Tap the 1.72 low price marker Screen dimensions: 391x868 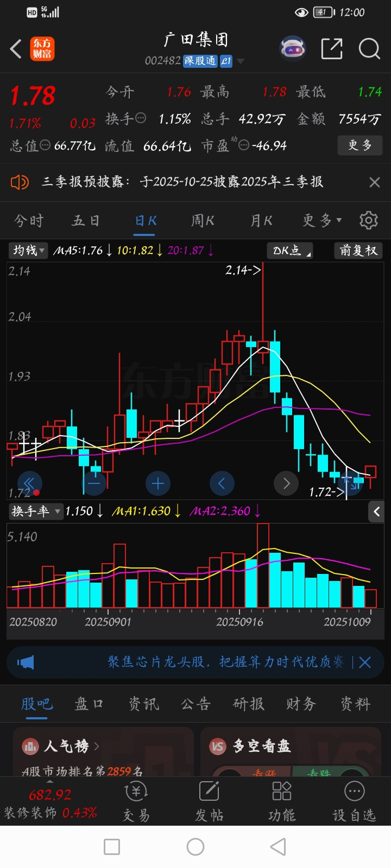click(327, 492)
